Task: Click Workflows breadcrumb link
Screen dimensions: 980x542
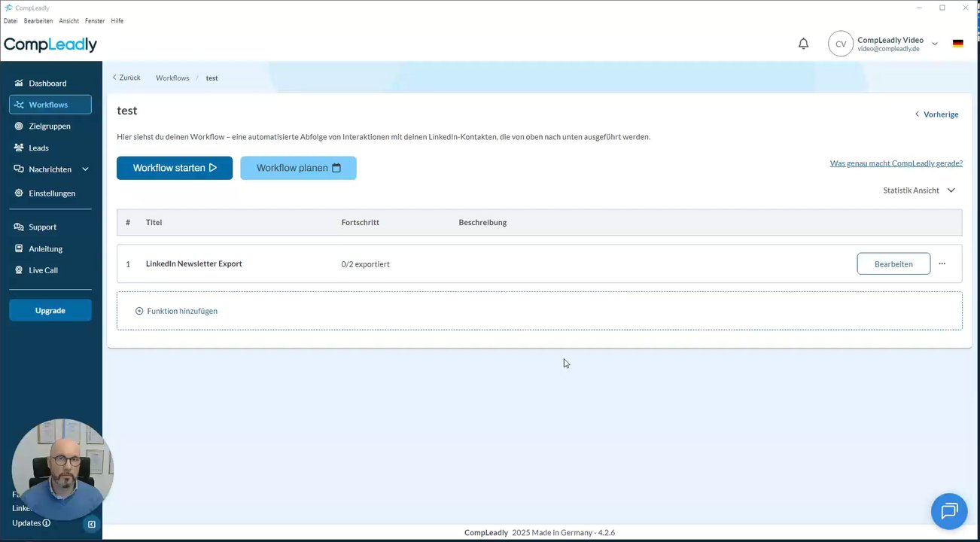Action: pos(172,78)
